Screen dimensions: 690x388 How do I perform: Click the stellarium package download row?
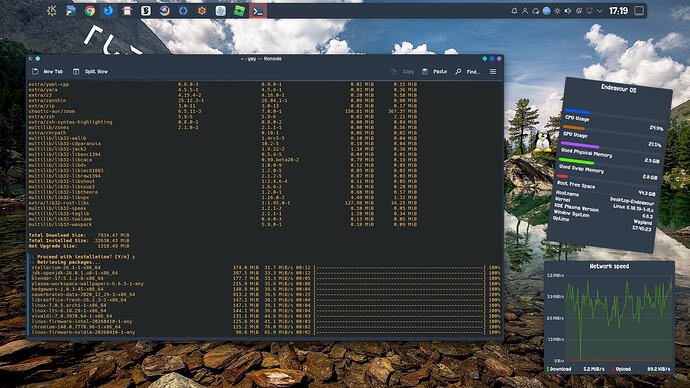point(266,267)
